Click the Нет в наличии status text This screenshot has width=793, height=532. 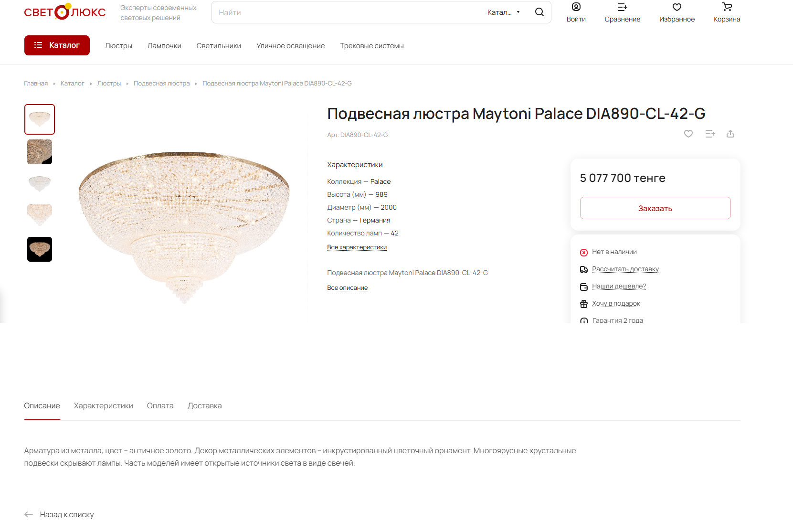click(614, 252)
